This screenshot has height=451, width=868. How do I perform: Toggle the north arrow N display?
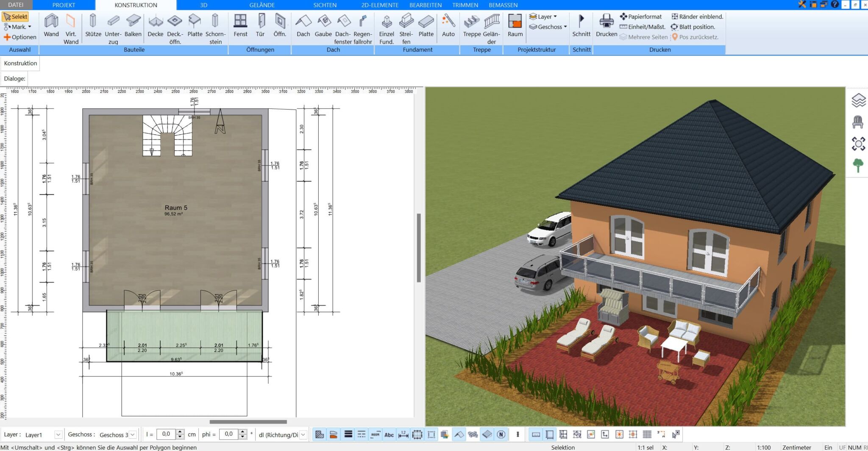coord(501,434)
